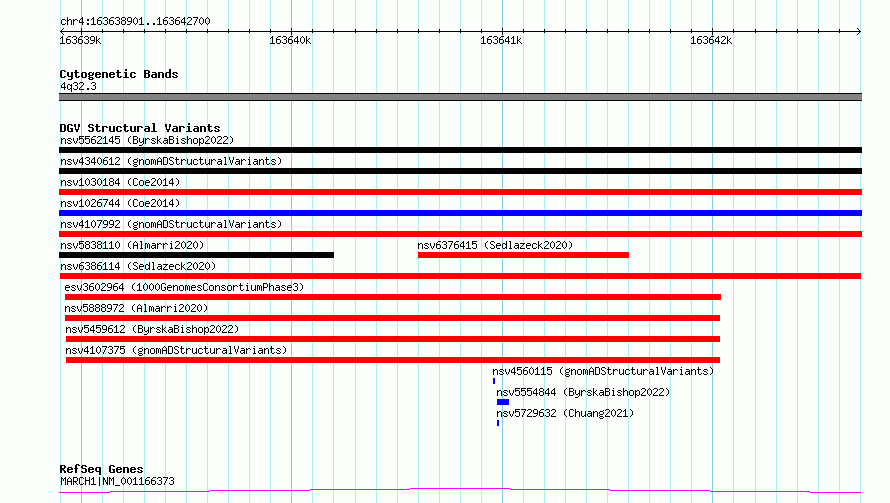Screen dimensions: 890x503
Task: Click the short red nsv6376415 bar
Action: pos(523,255)
